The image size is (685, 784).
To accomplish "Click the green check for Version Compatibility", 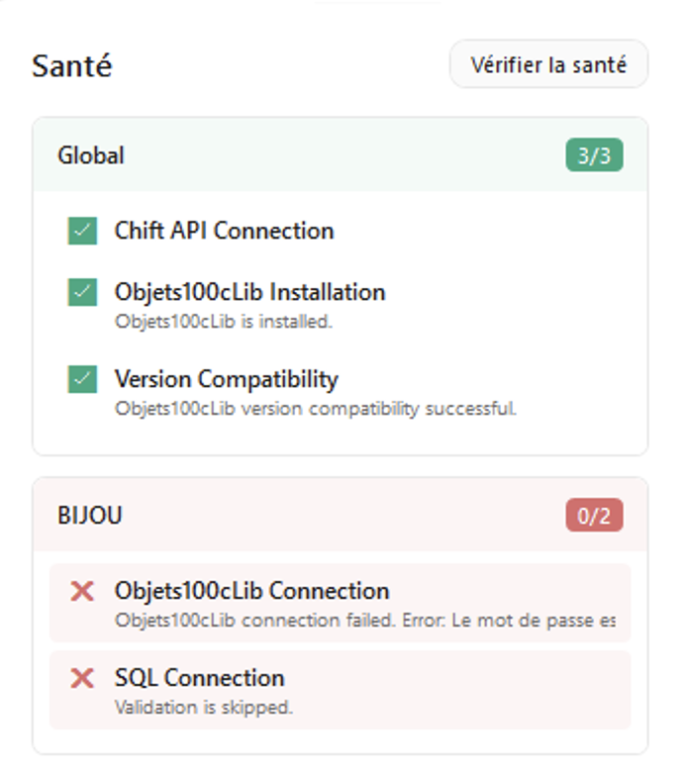I will [x=82, y=379].
